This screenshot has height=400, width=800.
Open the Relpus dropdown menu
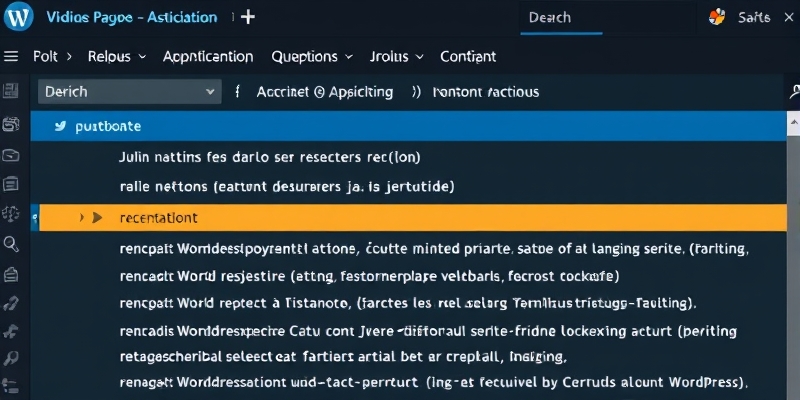(x=117, y=57)
